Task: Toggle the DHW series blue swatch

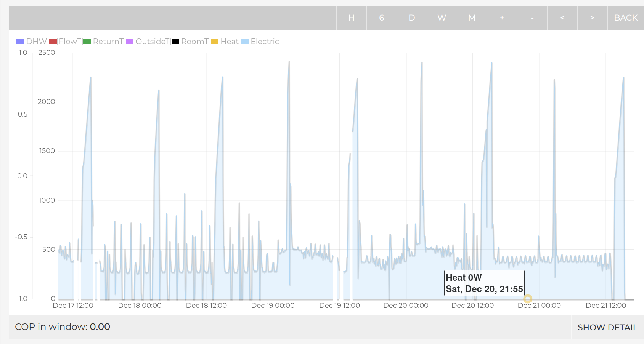Action: pyautogui.click(x=20, y=42)
